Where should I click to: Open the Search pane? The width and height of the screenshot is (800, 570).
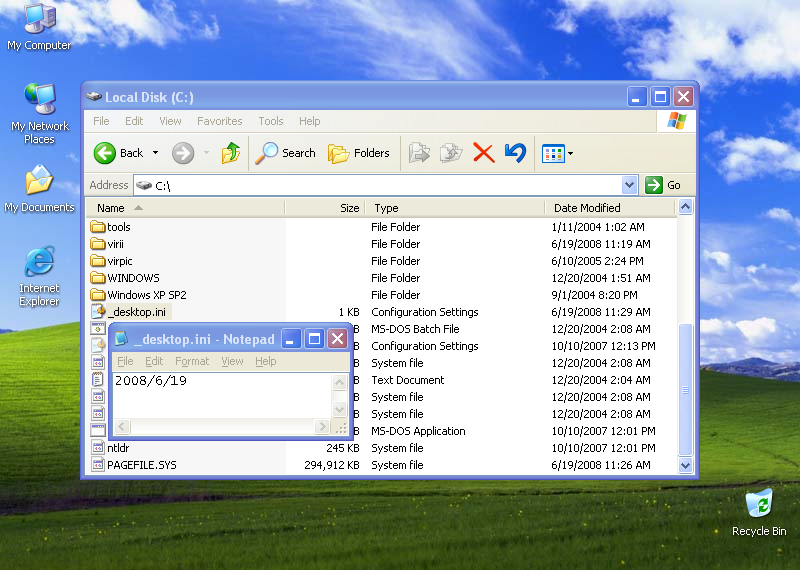[285, 153]
